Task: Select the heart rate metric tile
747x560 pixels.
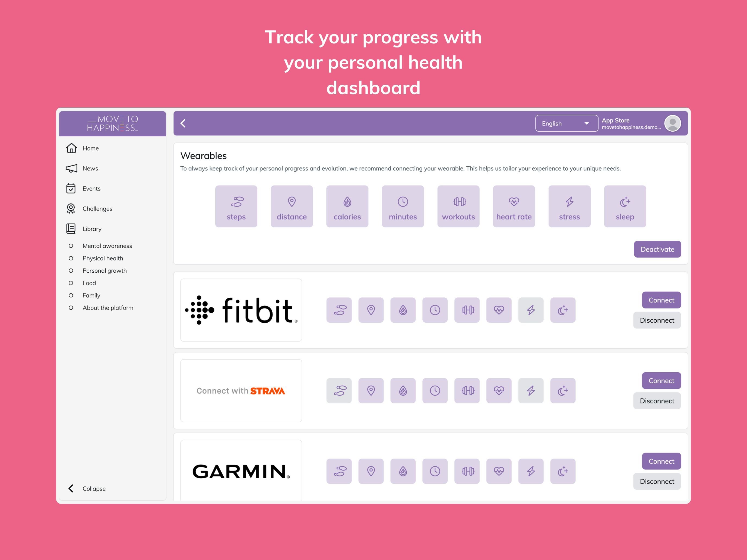Action: click(x=514, y=206)
